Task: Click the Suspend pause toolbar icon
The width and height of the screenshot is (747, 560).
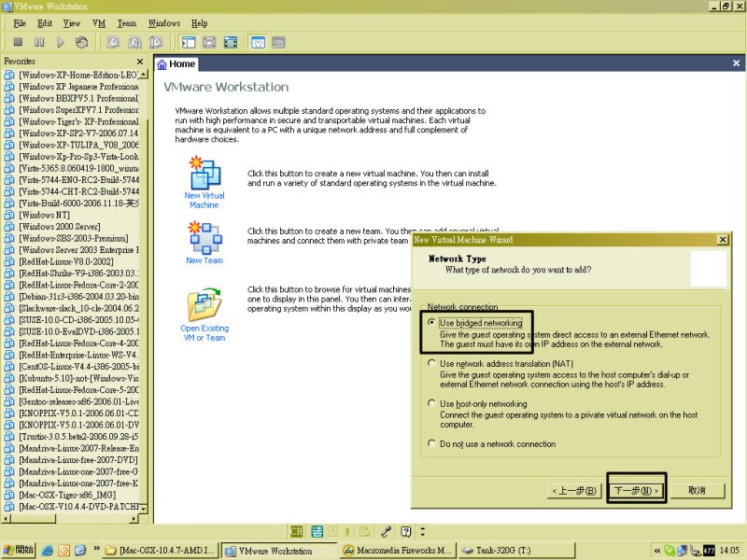Action: point(39,42)
